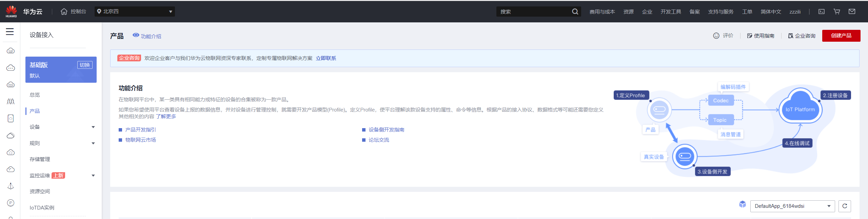Image resolution: width=868 pixels, height=219 pixels.
Task: Click the 评价 smiley feedback icon
Action: [x=716, y=36]
